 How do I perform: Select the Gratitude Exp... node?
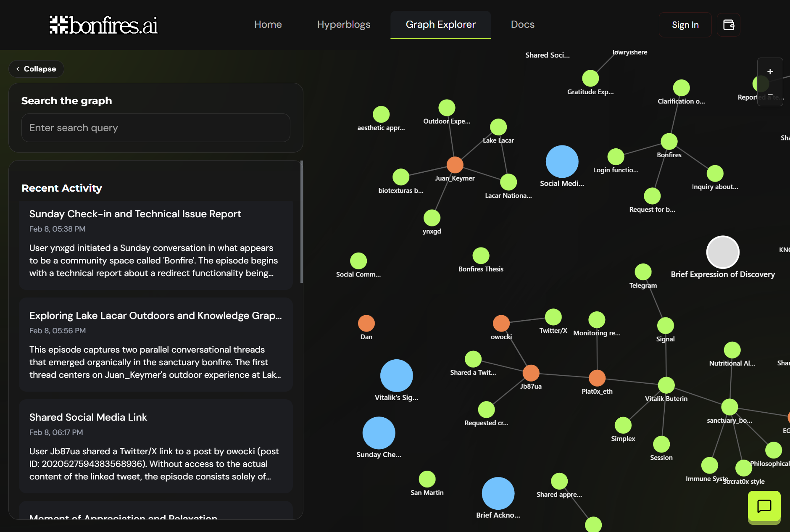pyautogui.click(x=590, y=79)
